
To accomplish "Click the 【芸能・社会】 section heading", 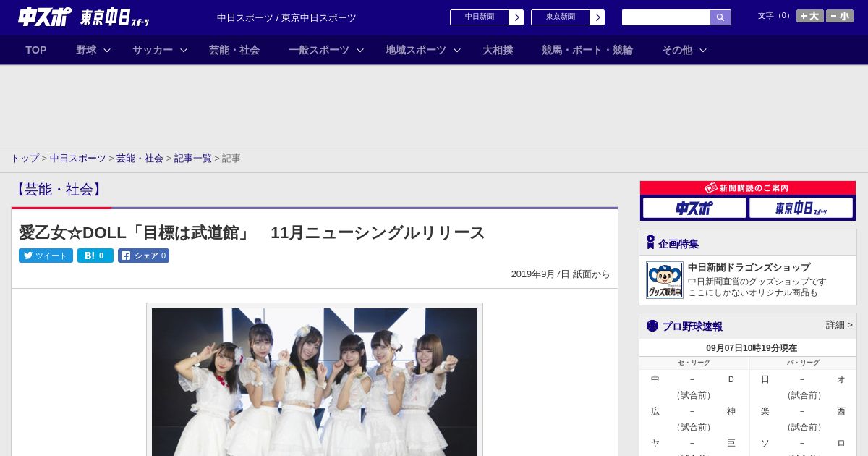I will tap(59, 190).
